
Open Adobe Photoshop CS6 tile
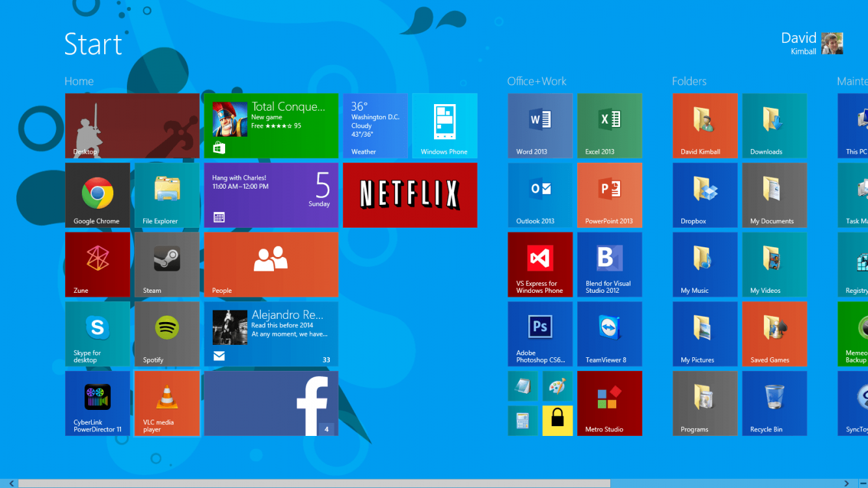pos(541,334)
